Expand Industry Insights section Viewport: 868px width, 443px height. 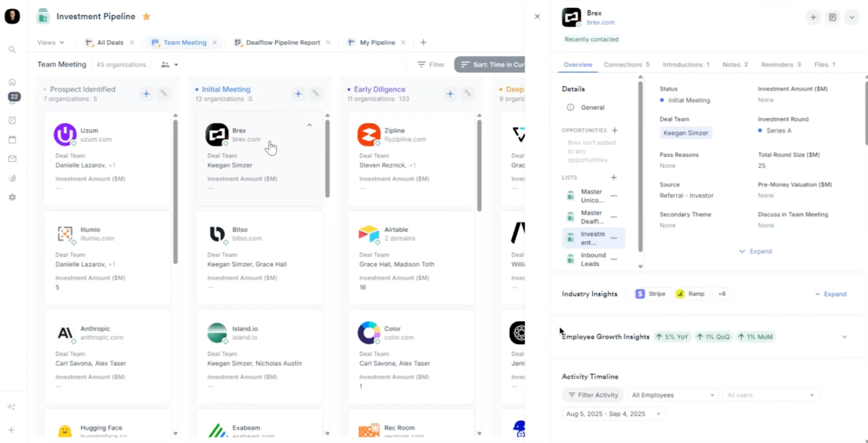[831, 294]
